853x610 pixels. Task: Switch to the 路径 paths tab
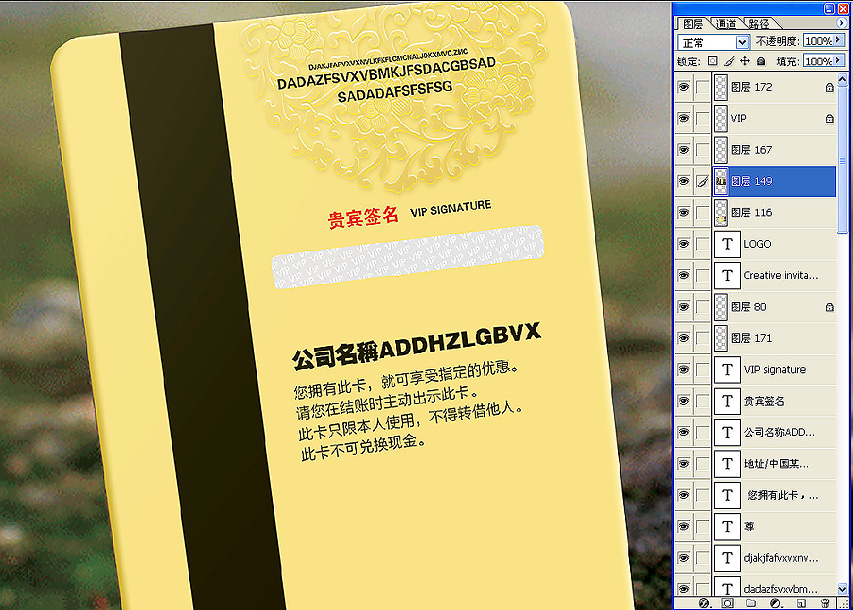[x=759, y=24]
